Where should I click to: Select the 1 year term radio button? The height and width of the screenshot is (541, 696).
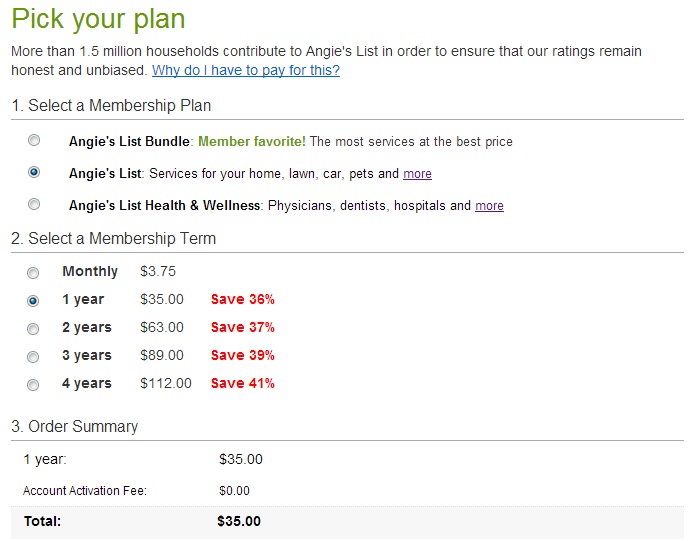34,300
